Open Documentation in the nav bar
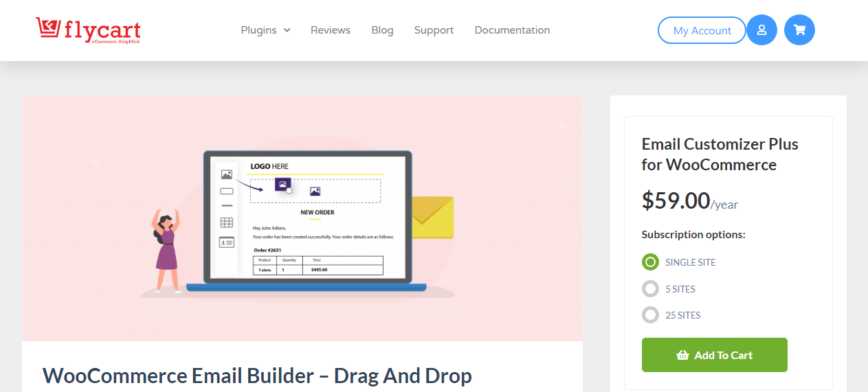This screenshot has width=868, height=392. 512,30
